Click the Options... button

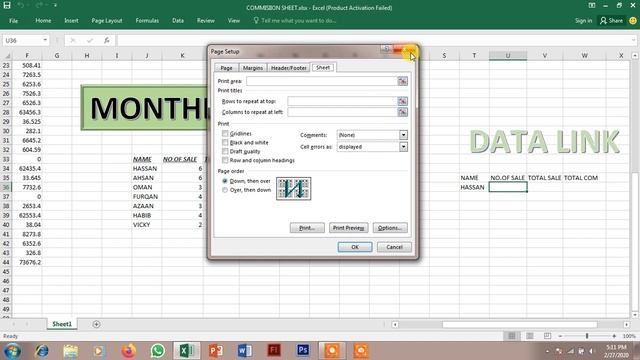[x=390, y=228]
